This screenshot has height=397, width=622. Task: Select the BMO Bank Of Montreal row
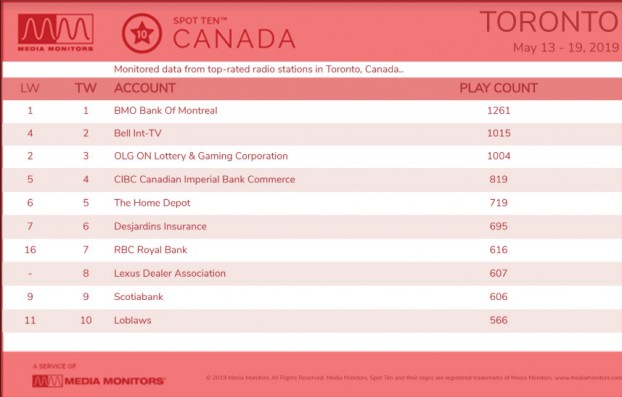312,111
